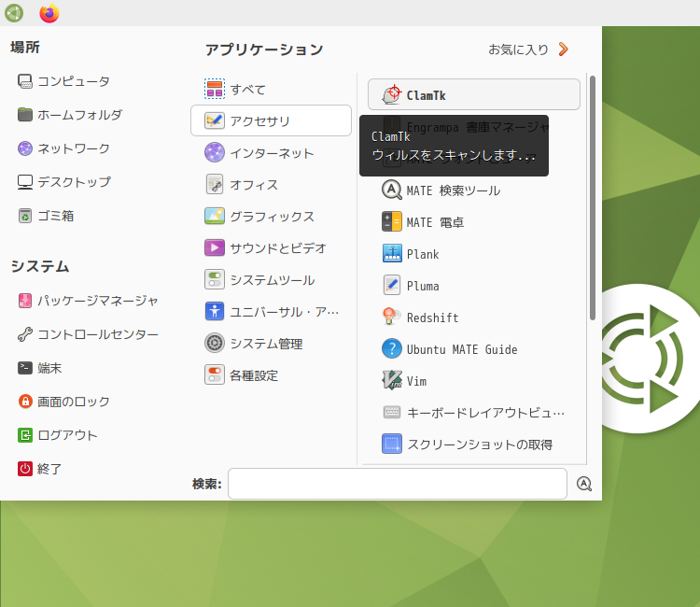
Task: Open ホームフォルダ folder icon
Action: (25, 115)
